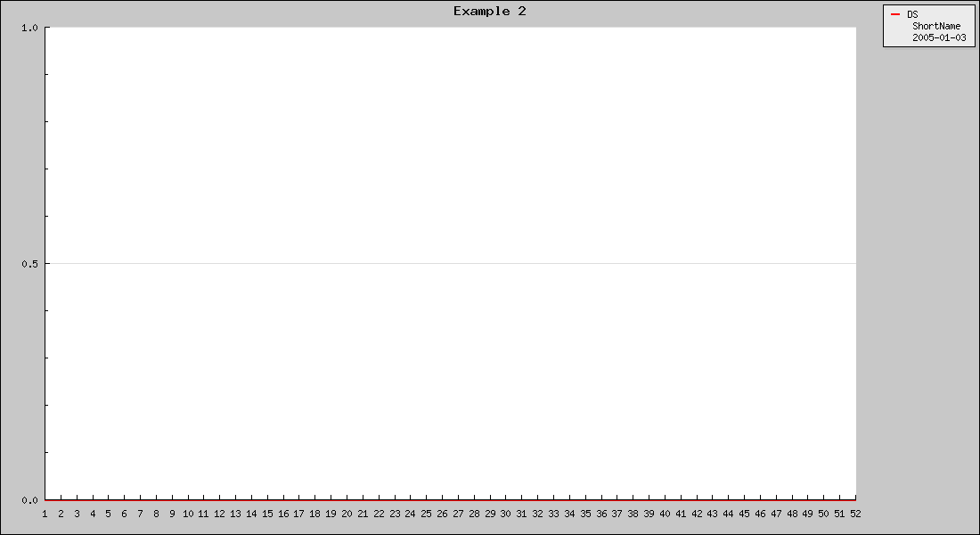The height and width of the screenshot is (535, 980).
Task: Click the chart title "Example 2"
Action: 489,12
